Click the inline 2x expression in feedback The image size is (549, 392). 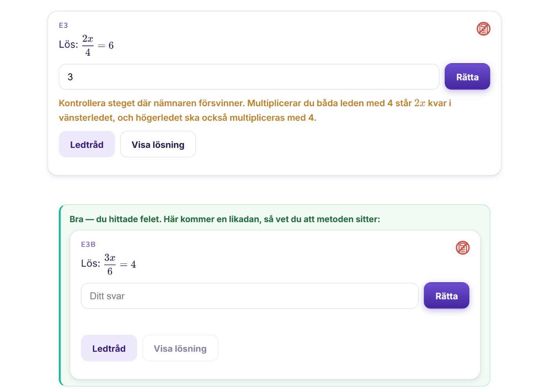tap(420, 103)
